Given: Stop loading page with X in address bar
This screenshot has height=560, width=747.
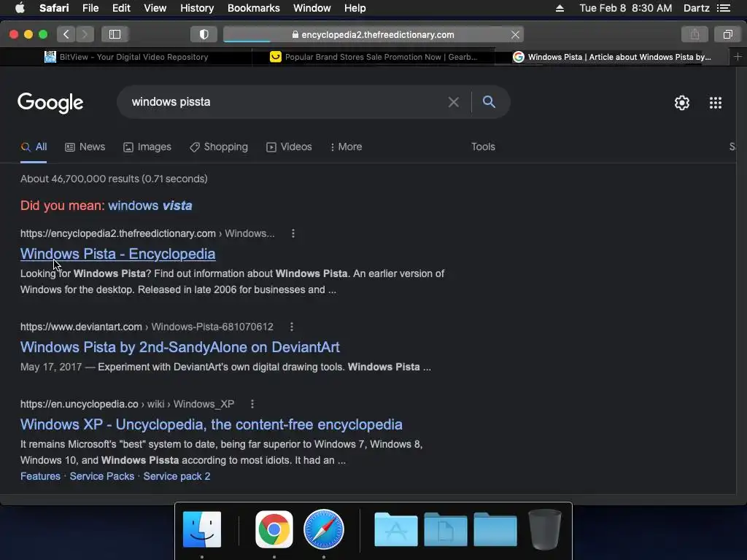Looking at the screenshot, I should [515, 35].
